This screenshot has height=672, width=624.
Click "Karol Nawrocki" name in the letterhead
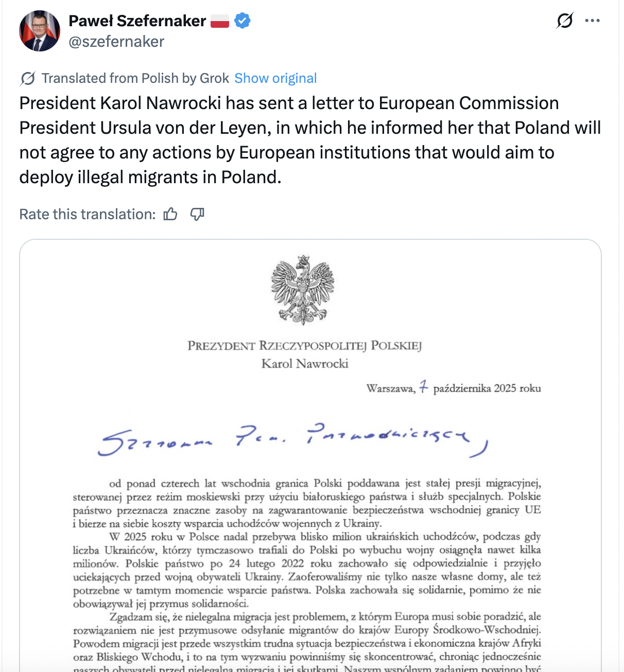[x=304, y=364]
